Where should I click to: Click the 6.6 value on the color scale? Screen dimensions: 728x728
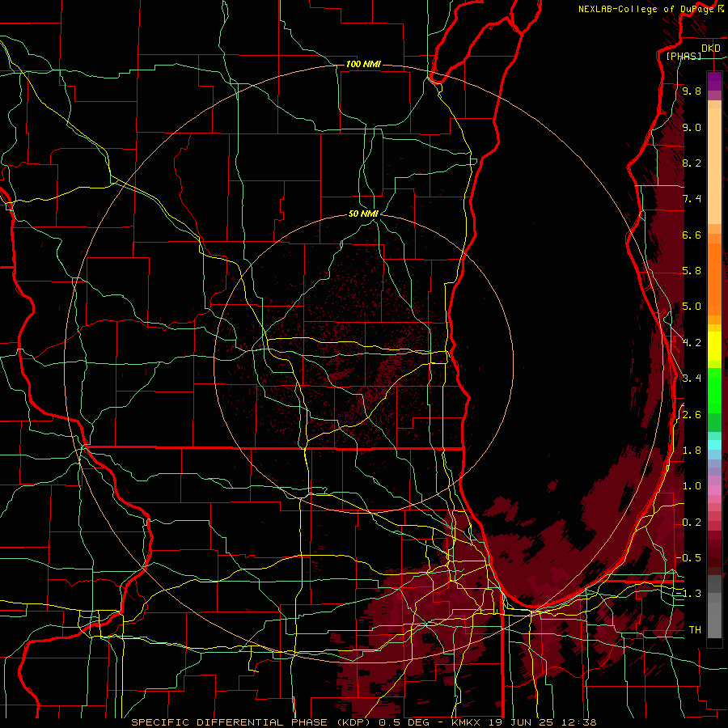pyautogui.click(x=692, y=235)
